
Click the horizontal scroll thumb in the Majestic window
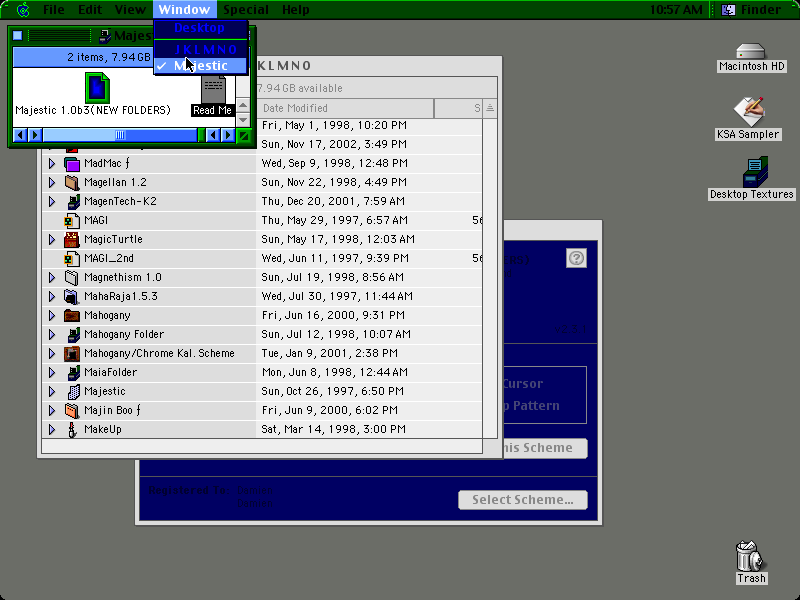(120, 135)
